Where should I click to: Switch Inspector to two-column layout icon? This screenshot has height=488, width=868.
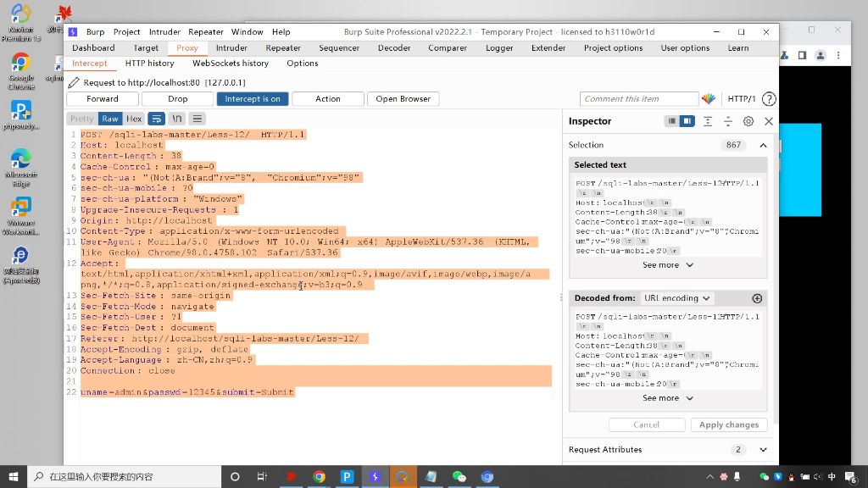click(x=687, y=121)
